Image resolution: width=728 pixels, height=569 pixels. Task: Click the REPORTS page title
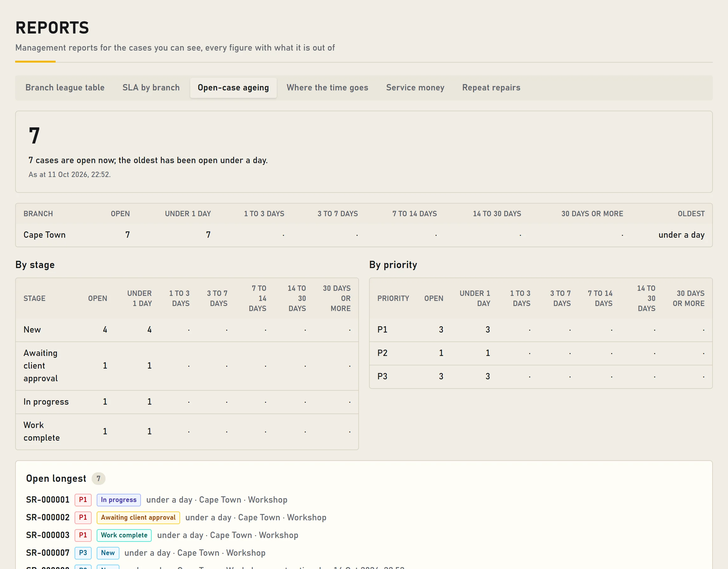[52, 28]
